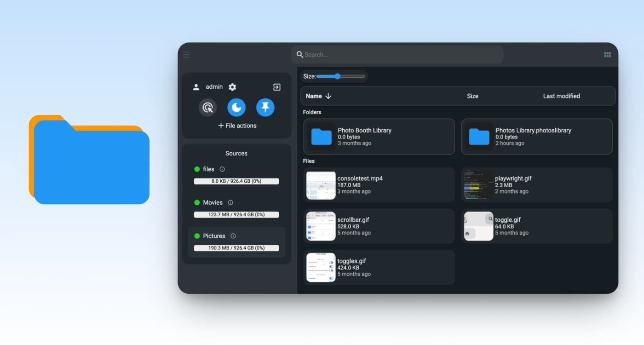Adjust the thumbnail Size slider

tap(337, 76)
